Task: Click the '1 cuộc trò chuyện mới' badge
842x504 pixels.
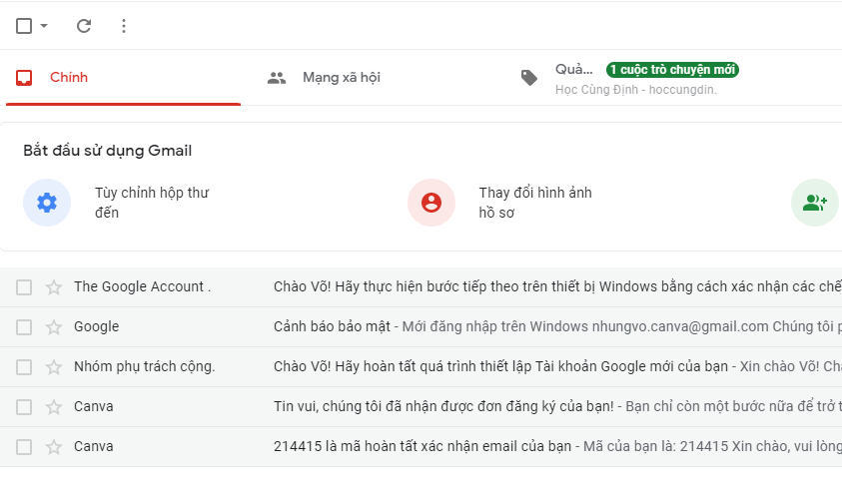Action: pos(672,70)
